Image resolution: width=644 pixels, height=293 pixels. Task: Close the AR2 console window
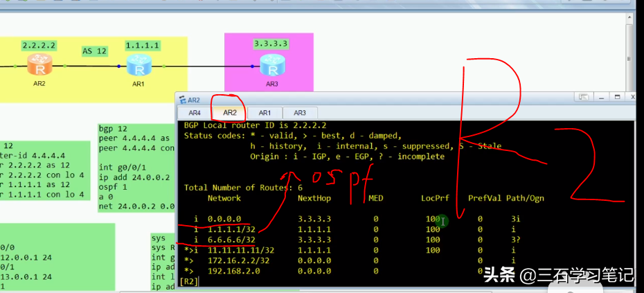click(633, 97)
